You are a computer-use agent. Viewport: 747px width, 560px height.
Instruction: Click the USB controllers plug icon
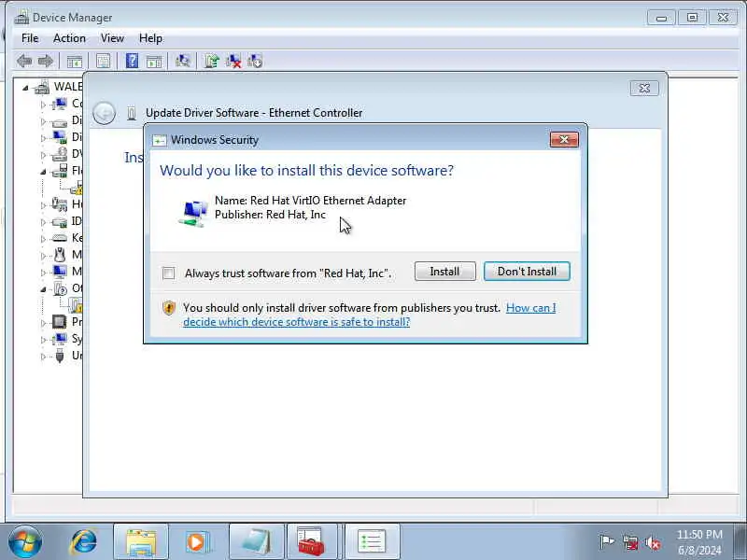[x=60, y=356]
